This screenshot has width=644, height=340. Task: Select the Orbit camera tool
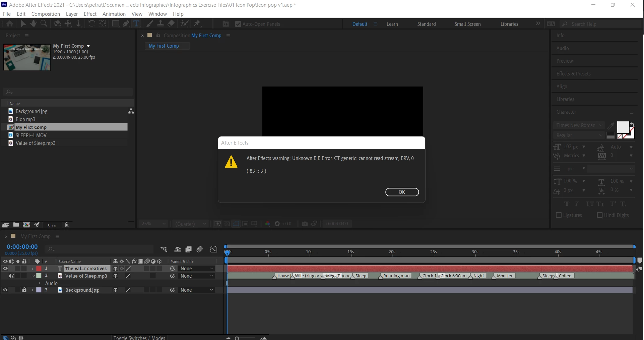tap(57, 24)
